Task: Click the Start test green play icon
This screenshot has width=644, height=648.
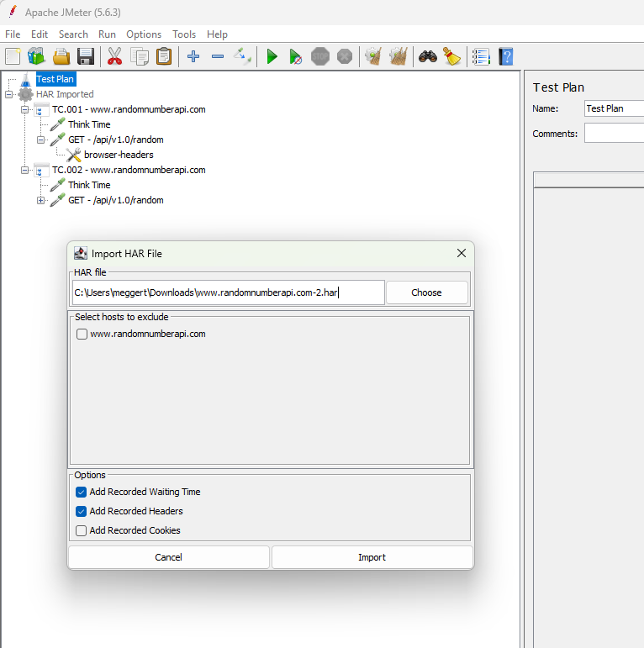Action: (272, 56)
